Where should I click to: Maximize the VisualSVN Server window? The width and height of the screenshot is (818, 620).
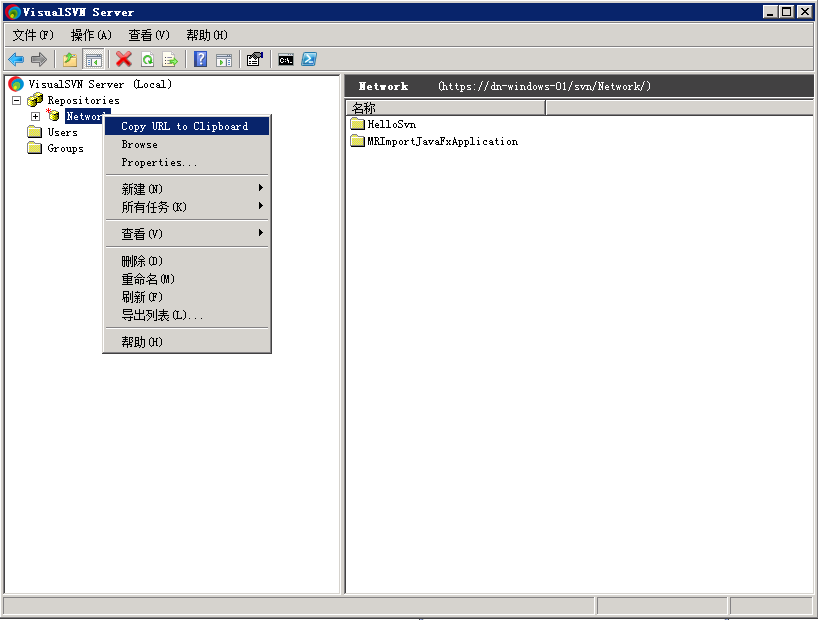coord(787,12)
